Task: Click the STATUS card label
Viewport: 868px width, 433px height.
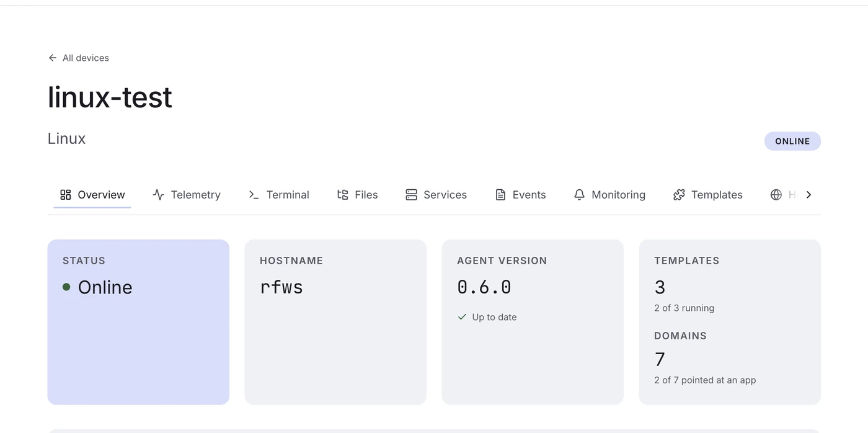Action: coord(84,261)
